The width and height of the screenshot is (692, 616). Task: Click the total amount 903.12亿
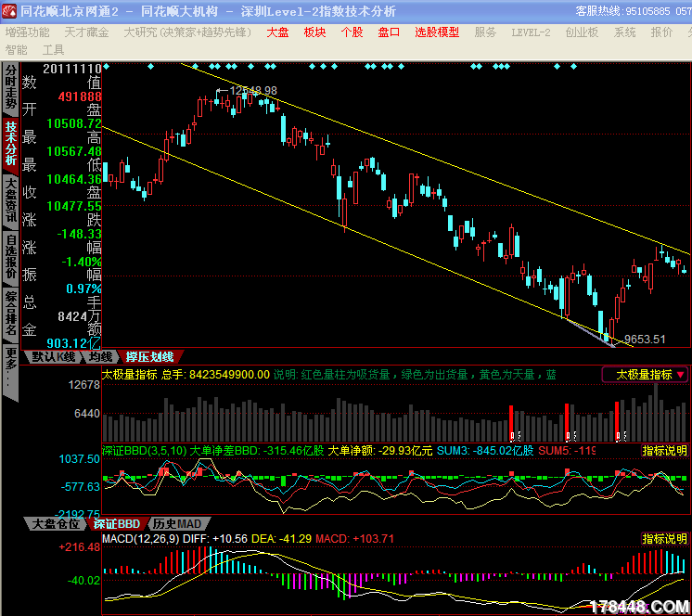tap(73, 343)
